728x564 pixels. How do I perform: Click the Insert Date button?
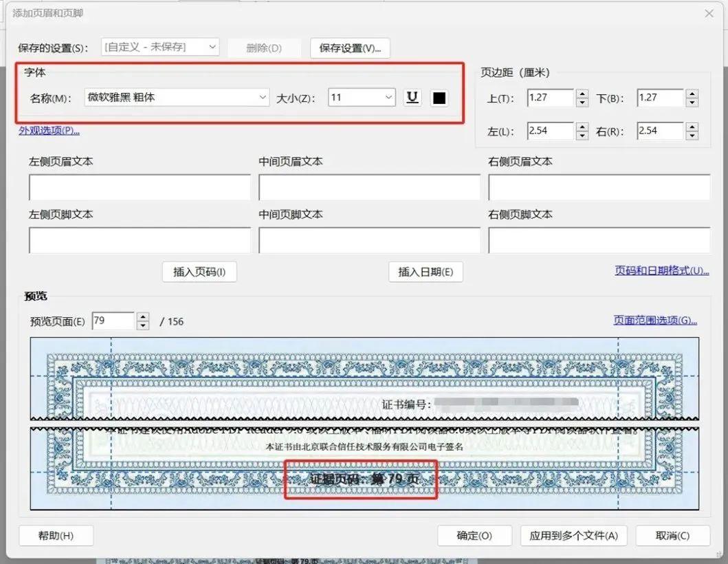coord(426,272)
